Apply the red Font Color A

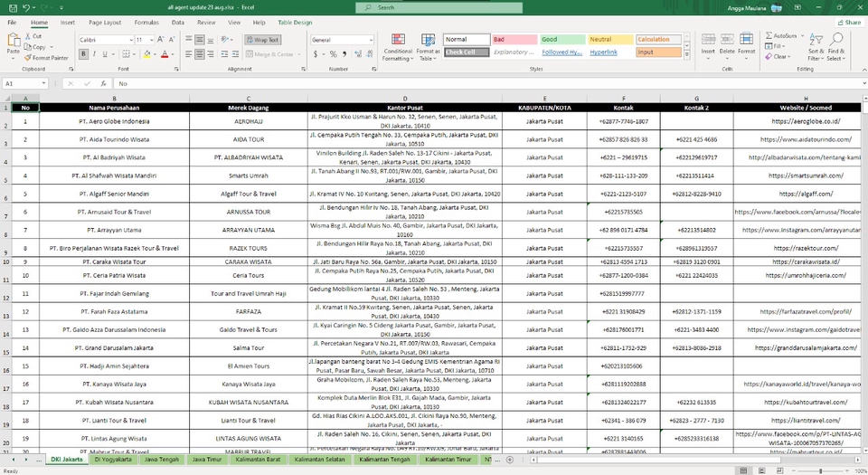point(165,54)
